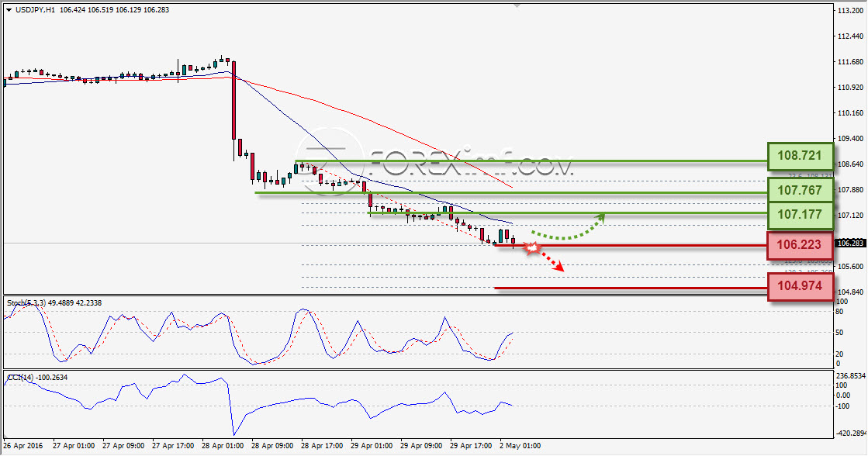Click the 107.120 price axis label
Viewport: 868px width, 456px height.
pyautogui.click(x=850, y=215)
